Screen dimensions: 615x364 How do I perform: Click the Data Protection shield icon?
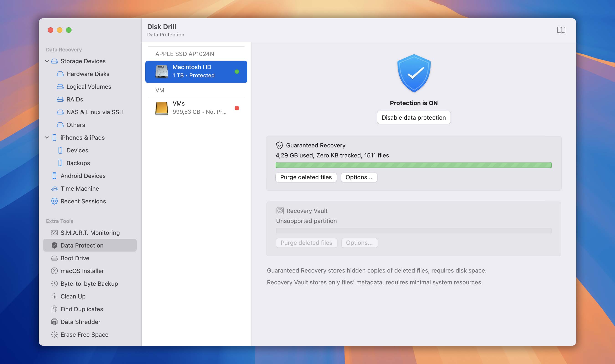pos(54,245)
